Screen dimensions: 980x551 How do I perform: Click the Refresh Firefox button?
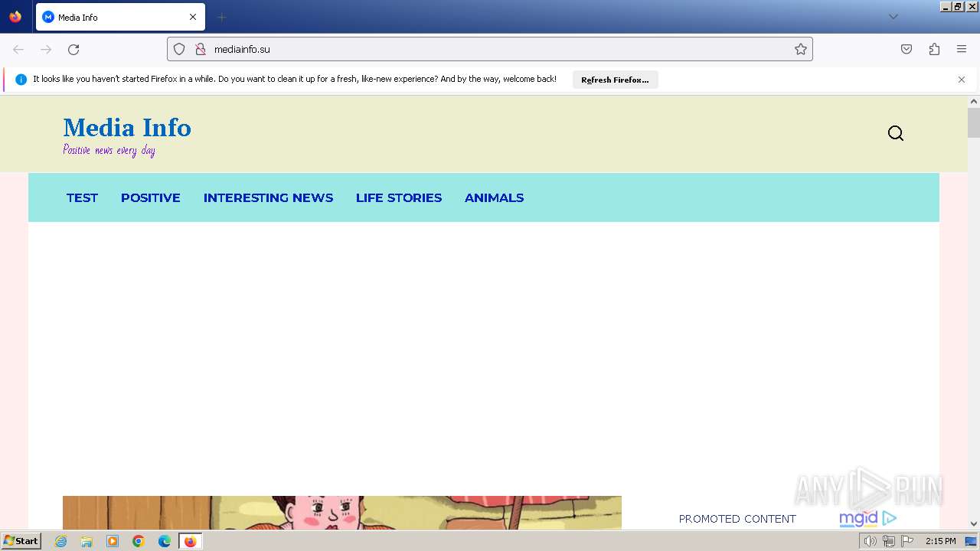tap(615, 80)
